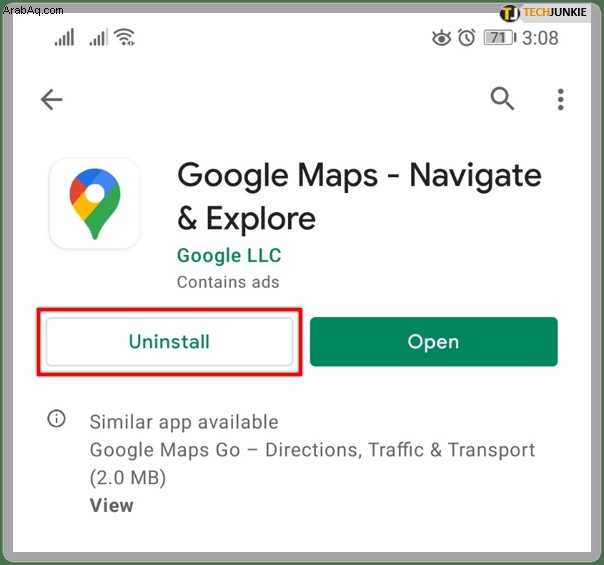
Task: Open search with the magnifier icon
Action: [502, 99]
